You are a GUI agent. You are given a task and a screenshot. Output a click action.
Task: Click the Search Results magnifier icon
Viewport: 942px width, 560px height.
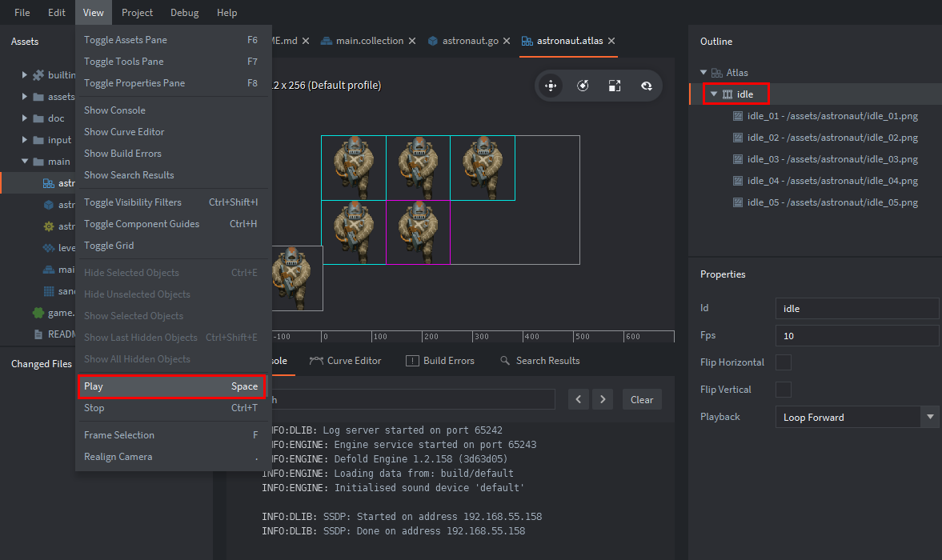click(x=505, y=360)
